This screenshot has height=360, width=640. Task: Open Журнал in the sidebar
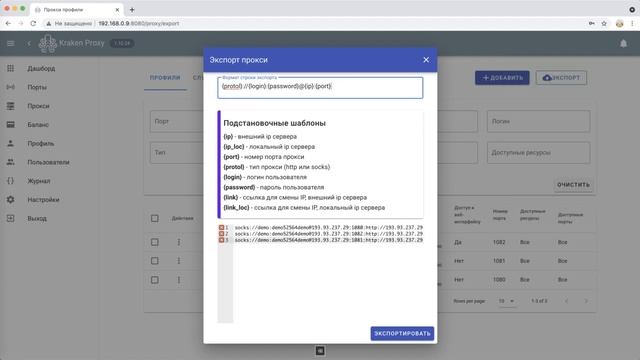[39, 181]
